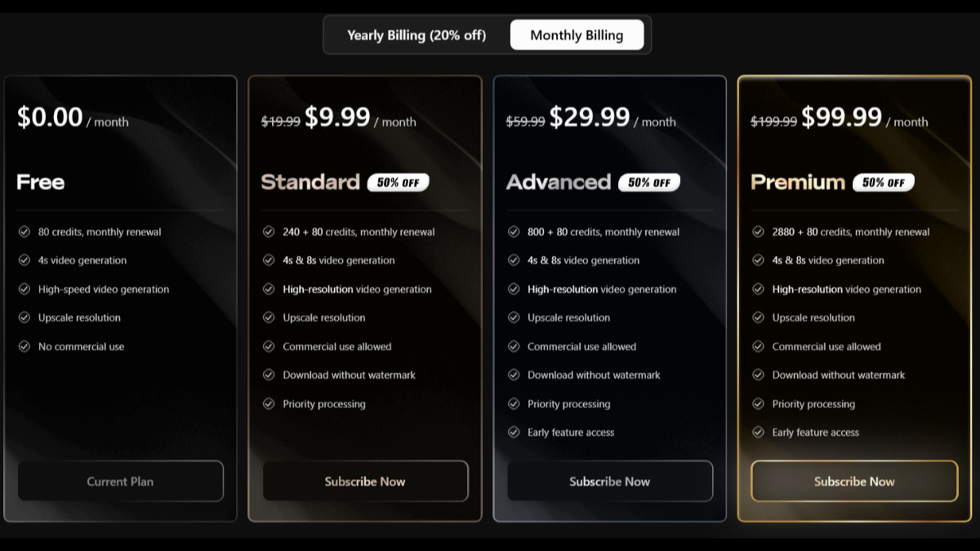Subscribe to the Advanced plan
Viewport: 980px width, 551px height.
[x=610, y=482]
